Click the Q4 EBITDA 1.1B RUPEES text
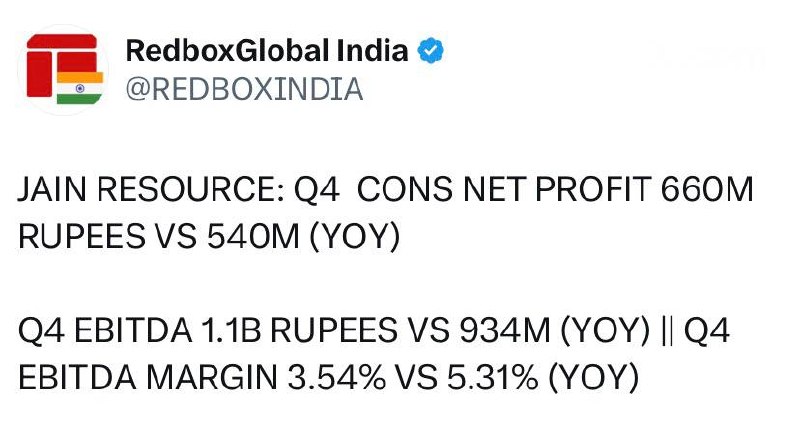Screen dimensions: 800x430 tap(208, 331)
